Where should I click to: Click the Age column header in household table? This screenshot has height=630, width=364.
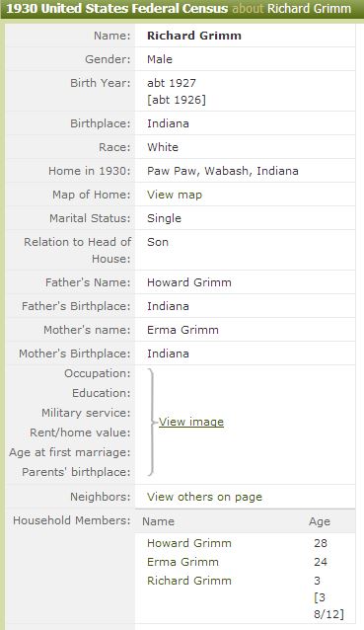pyautogui.click(x=320, y=521)
